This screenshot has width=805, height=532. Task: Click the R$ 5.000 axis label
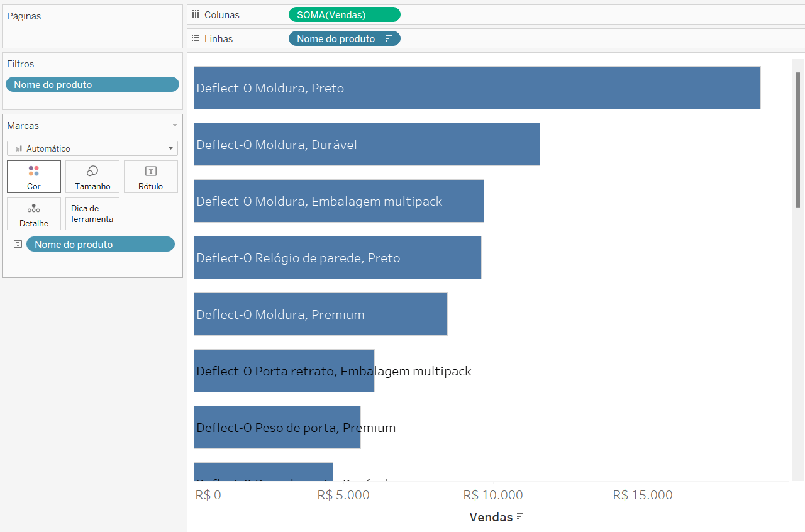pos(343,495)
